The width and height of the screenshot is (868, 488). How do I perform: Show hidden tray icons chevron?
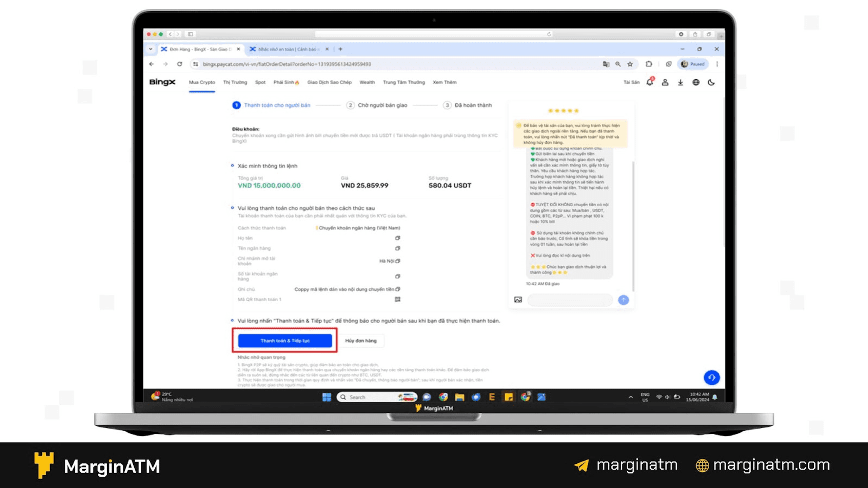tap(631, 397)
